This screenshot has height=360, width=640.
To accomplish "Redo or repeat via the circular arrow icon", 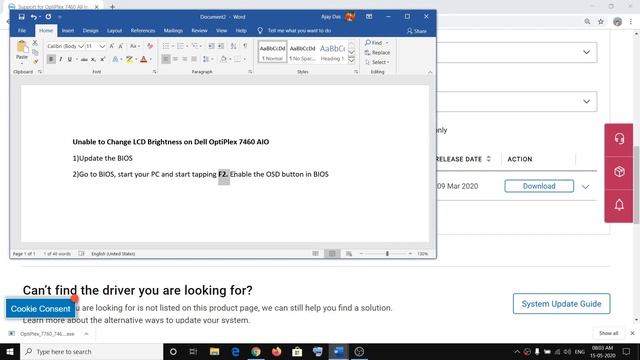I will click(x=48, y=17).
